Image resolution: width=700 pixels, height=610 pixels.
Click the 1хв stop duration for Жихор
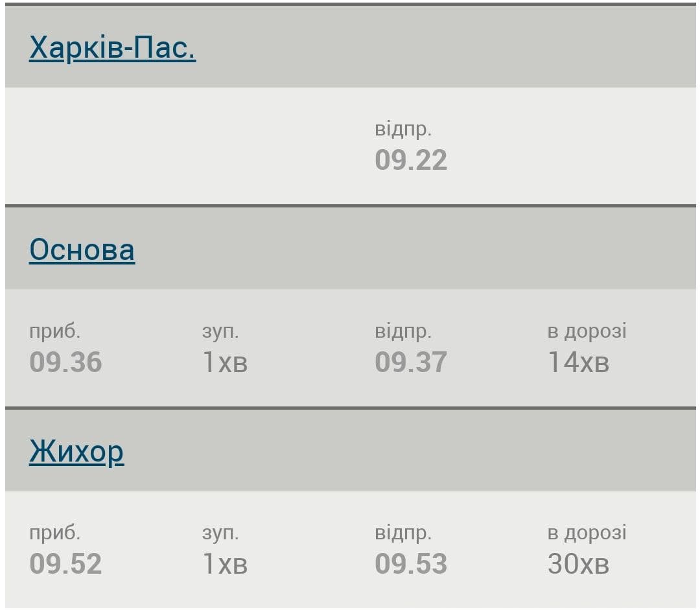tap(224, 563)
